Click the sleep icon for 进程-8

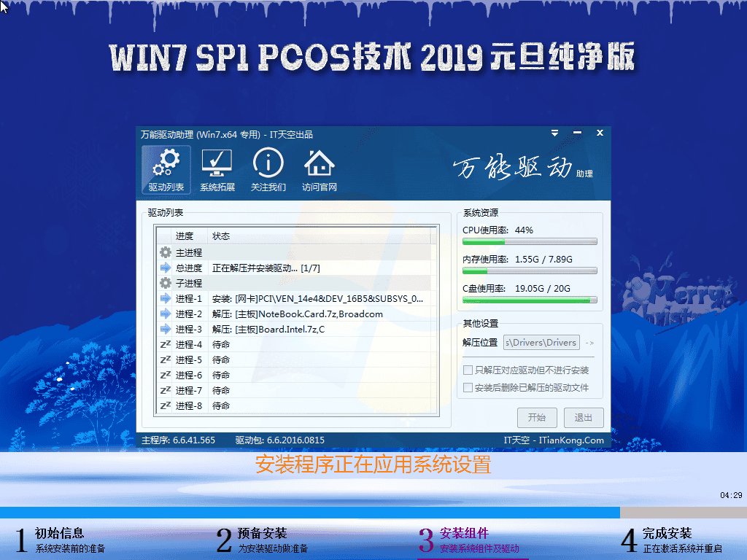click(166, 405)
